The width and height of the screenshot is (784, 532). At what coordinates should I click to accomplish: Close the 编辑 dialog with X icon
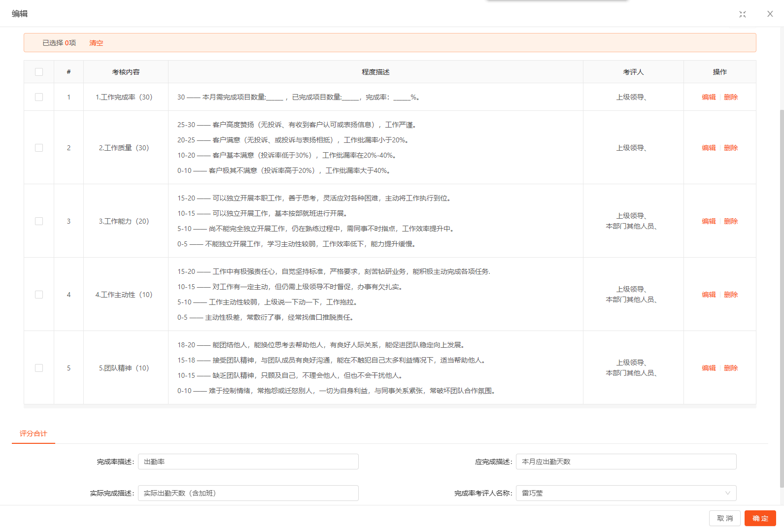click(x=770, y=14)
